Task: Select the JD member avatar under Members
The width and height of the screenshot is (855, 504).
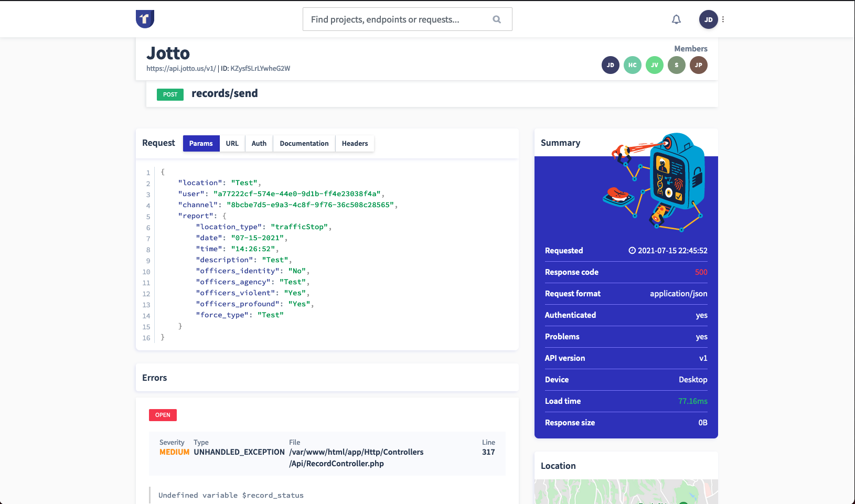Action: point(611,65)
